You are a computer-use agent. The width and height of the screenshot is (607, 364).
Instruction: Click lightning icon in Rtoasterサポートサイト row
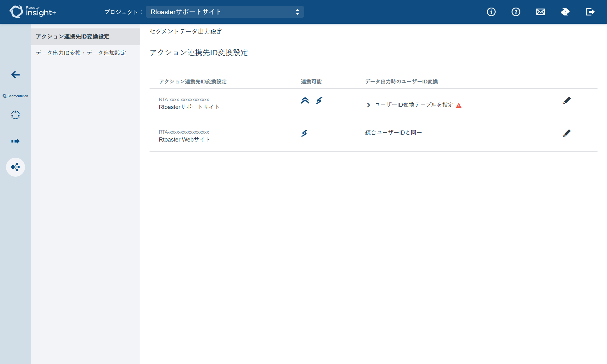click(319, 101)
